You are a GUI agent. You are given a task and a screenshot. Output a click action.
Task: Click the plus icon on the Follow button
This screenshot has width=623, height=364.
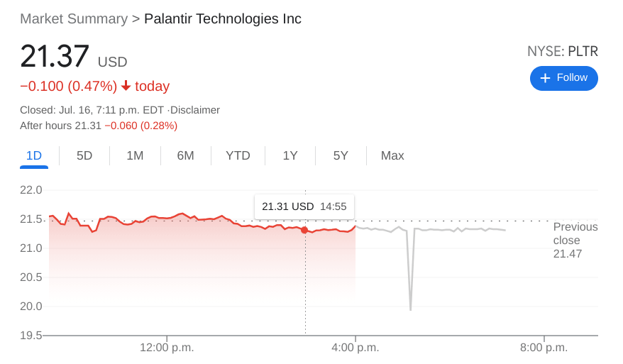(545, 78)
